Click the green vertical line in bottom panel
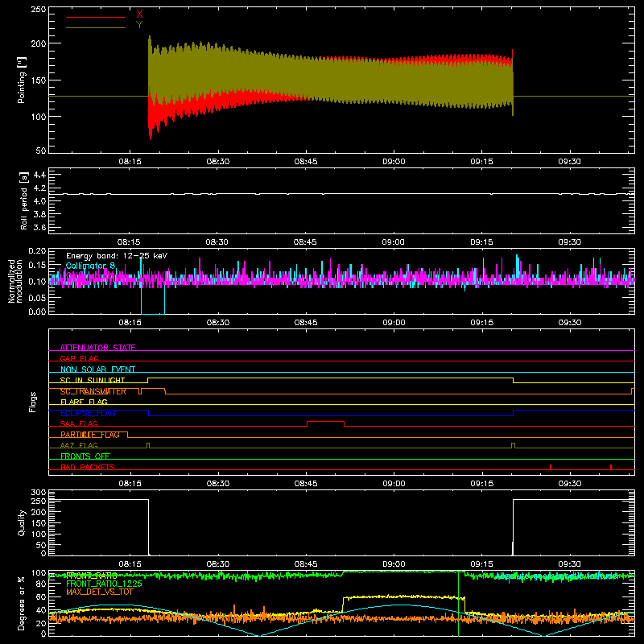644x644 pixels. (x=458, y=604)
